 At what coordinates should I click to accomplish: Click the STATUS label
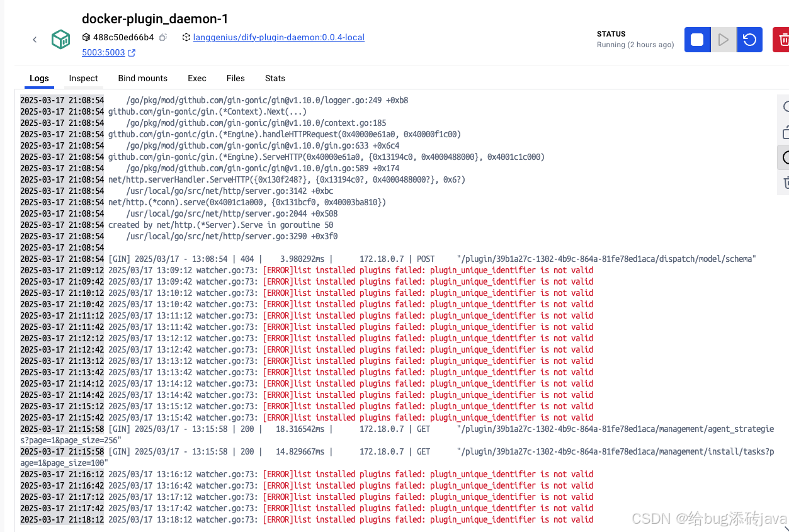click(x=611, y=34)
